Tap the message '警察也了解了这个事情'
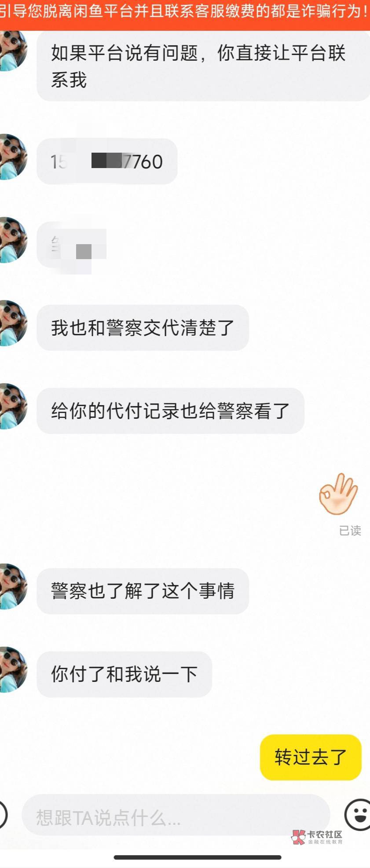Image resolution: width=370 pixels, height=868 pixels. tap(143, 591)
